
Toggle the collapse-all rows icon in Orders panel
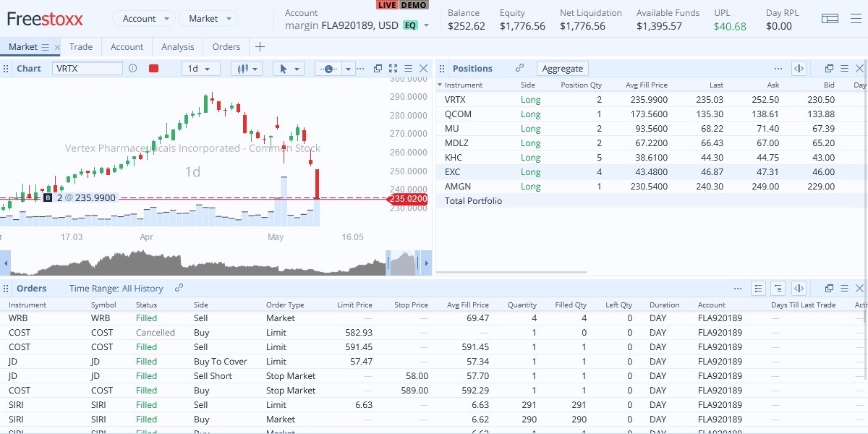[778, 289]
